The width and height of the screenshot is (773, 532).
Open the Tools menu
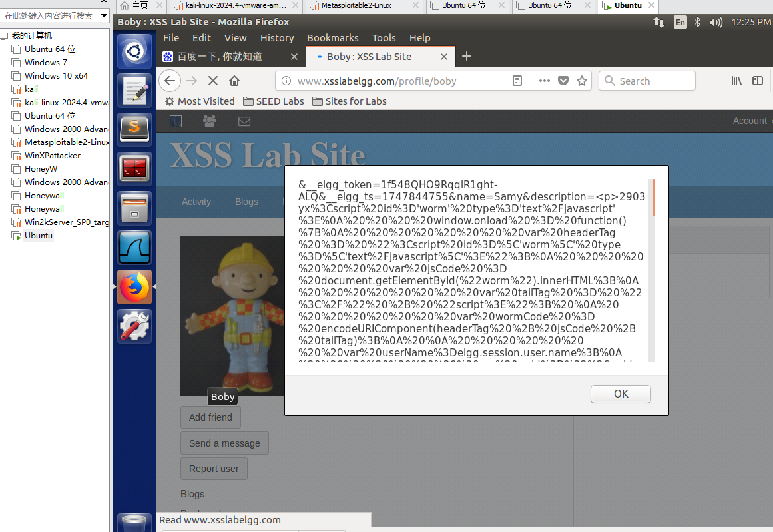click(x=384, y=38)
